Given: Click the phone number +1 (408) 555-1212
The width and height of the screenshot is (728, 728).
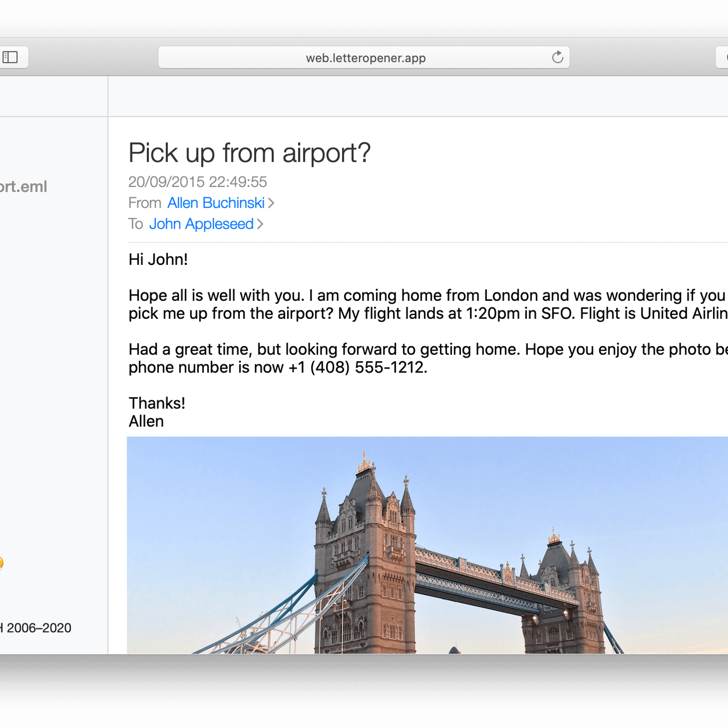Looking at the screenshot, I should tap(357, 368).
